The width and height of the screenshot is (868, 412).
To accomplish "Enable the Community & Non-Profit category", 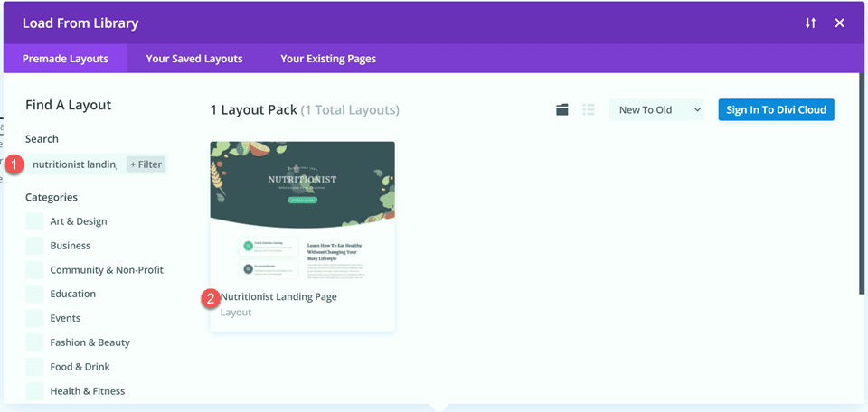I will tap(34, 270).
